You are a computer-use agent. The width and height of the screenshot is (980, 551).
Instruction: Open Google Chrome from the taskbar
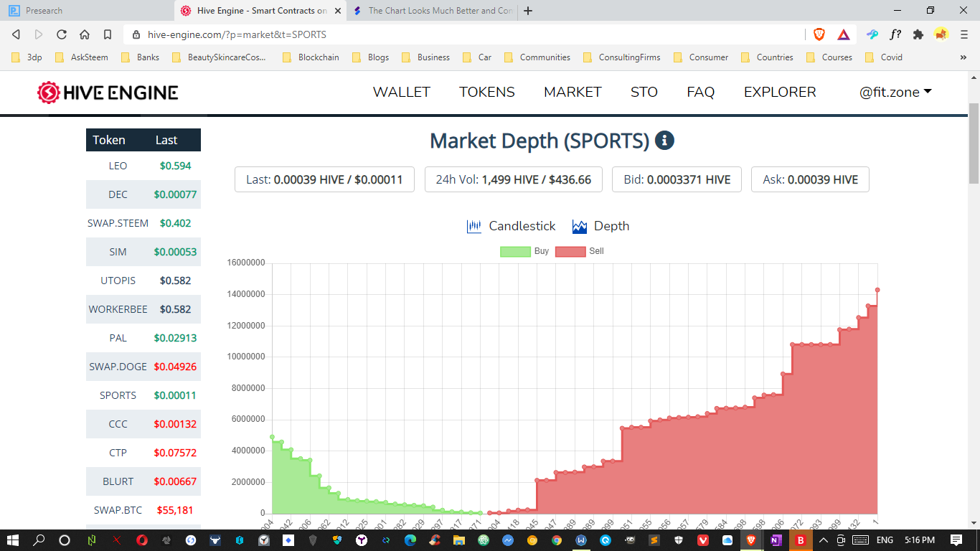pyautogui.click(x=557, y=540)
